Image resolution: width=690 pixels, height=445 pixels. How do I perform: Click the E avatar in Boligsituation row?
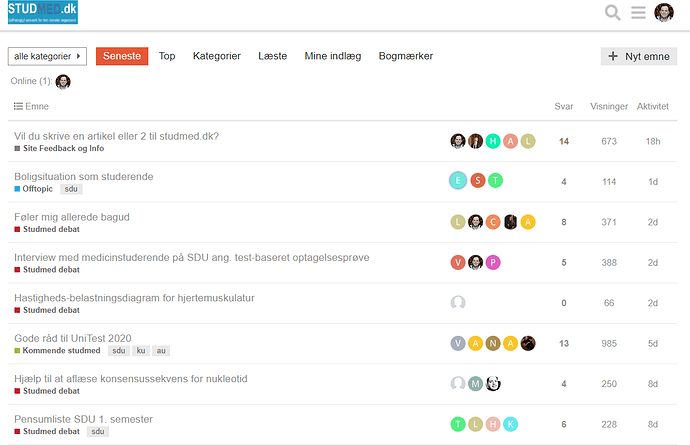coord(458,180)
